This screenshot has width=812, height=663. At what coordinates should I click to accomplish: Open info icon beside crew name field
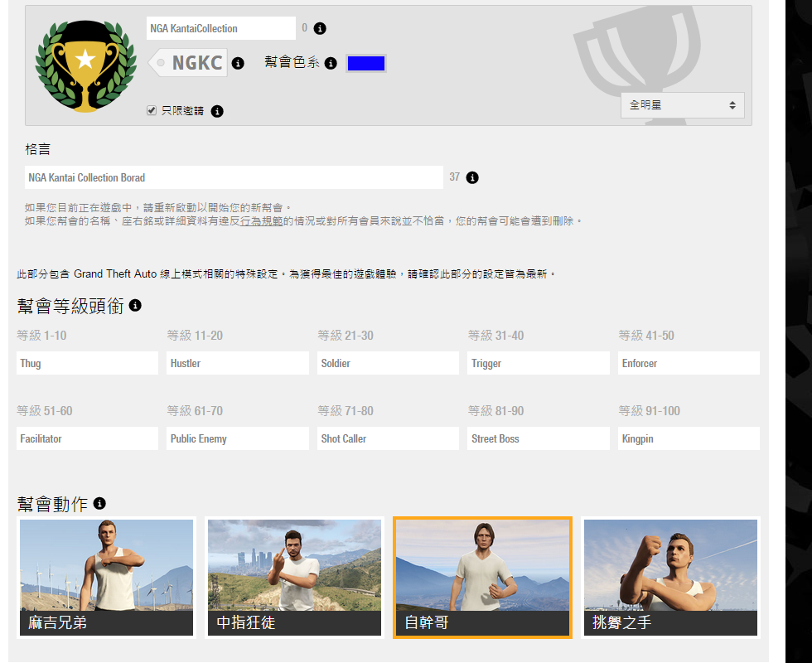click(x=320, y=28)
